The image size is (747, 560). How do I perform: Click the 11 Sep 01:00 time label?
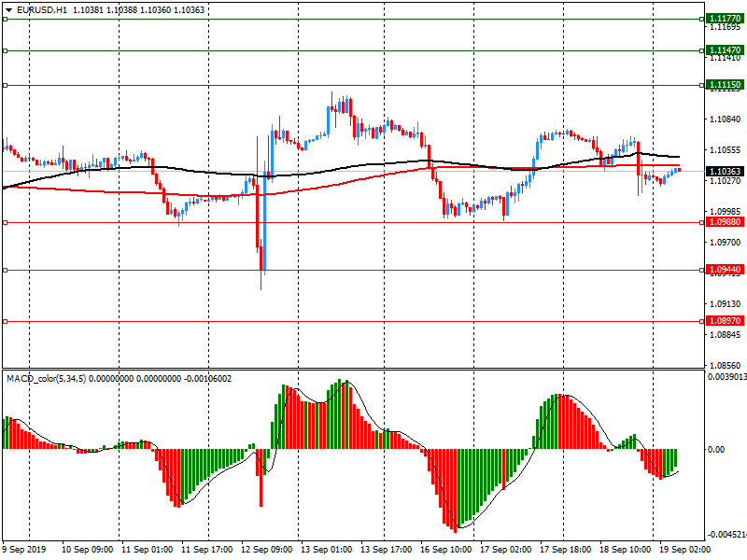(148, 550)
